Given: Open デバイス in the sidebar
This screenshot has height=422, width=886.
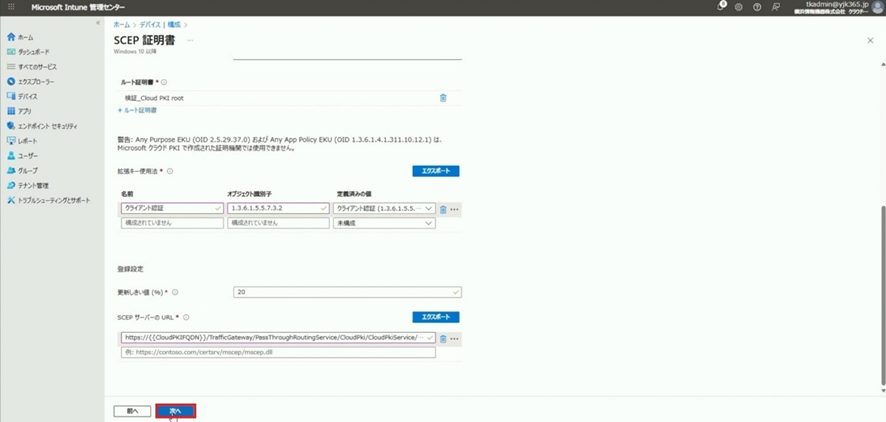Looking at the screenshot, I should (x=27, y=96).
